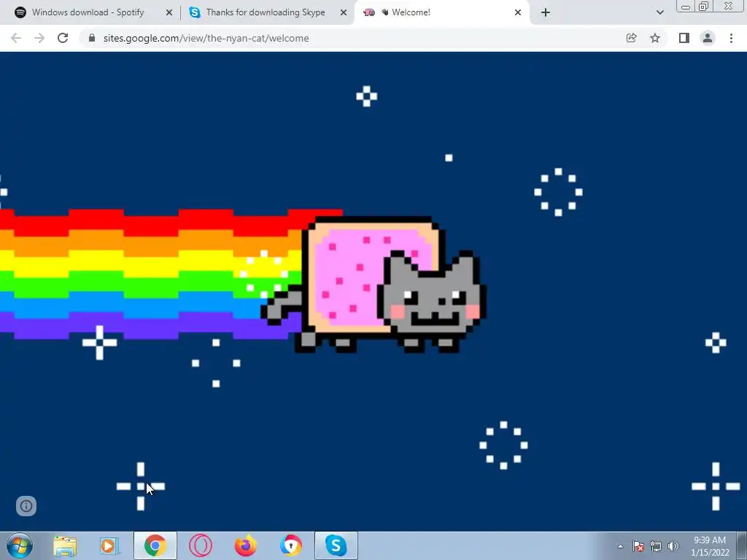Open the Action Center flag icon
Image resolution: width=747 pixels, height=560 pixels.
pos(638,546)
